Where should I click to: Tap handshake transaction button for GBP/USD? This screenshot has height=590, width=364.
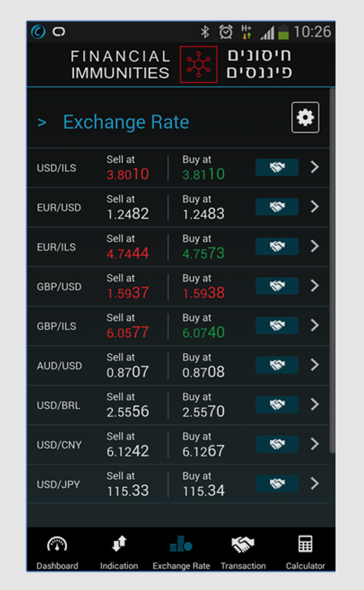(277, 286)
